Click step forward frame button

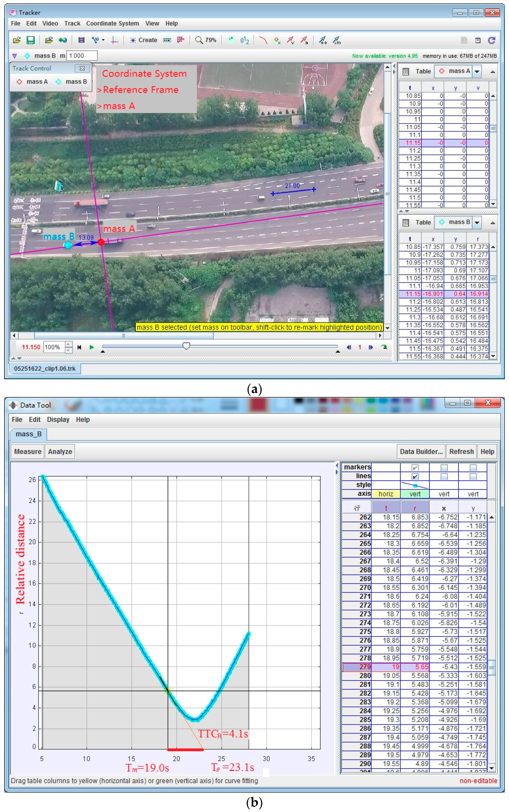point(371,347)
